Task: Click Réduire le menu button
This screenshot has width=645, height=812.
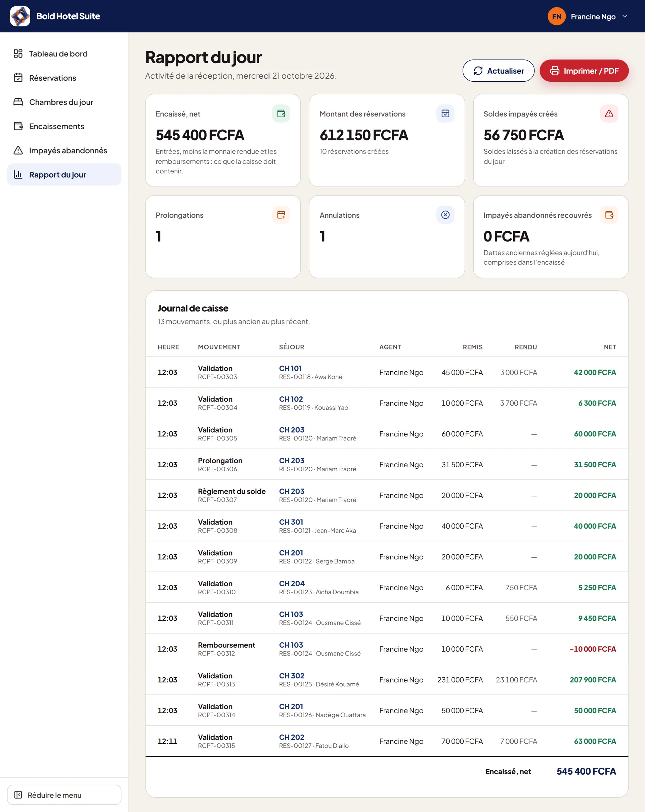Action: pos(64,795)
